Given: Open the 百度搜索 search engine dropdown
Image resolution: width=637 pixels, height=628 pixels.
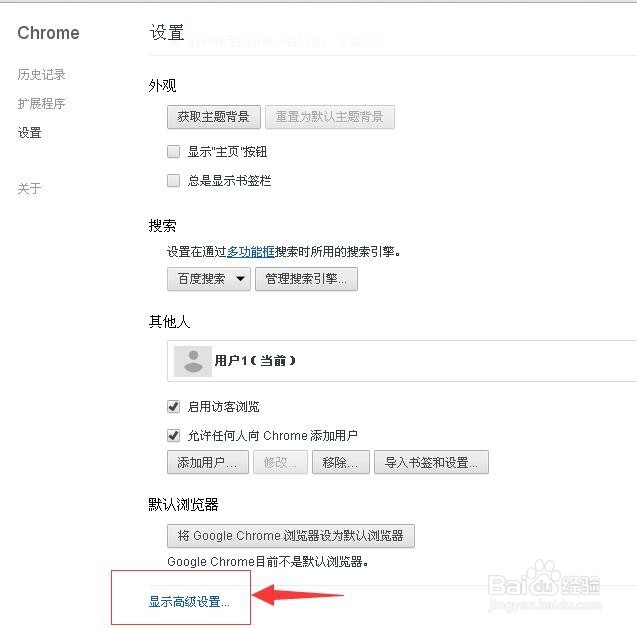Looking at the screenshot, I should point(209,279).
